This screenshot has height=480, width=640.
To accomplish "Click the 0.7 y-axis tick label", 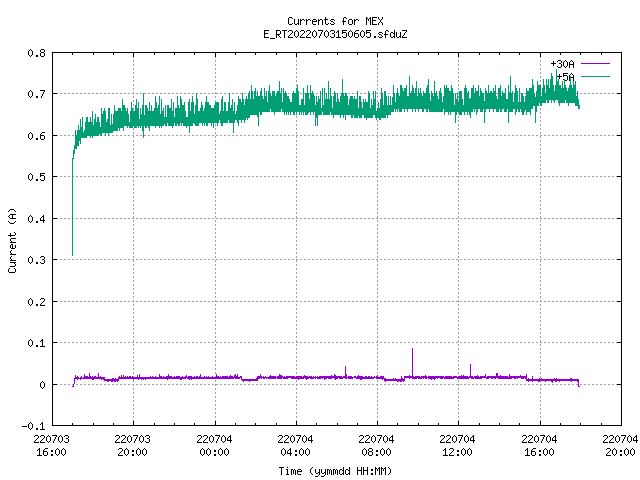I will (x=36, y=94).
